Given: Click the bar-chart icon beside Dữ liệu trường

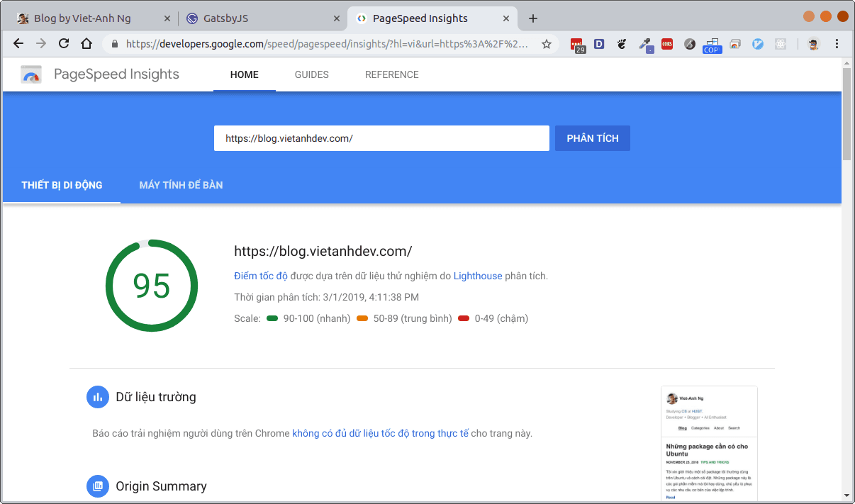Looking at the screenshot, I should (x=98, y=397).
